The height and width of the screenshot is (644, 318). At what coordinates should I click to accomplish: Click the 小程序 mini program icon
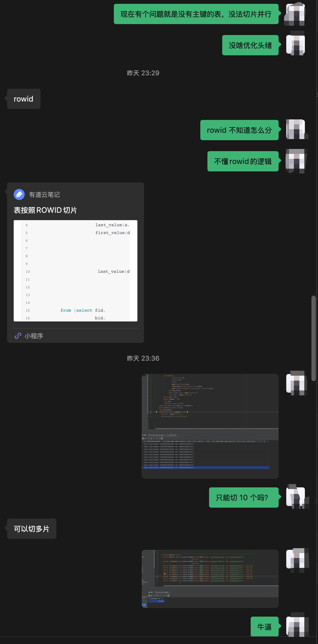tap(18, 336)
